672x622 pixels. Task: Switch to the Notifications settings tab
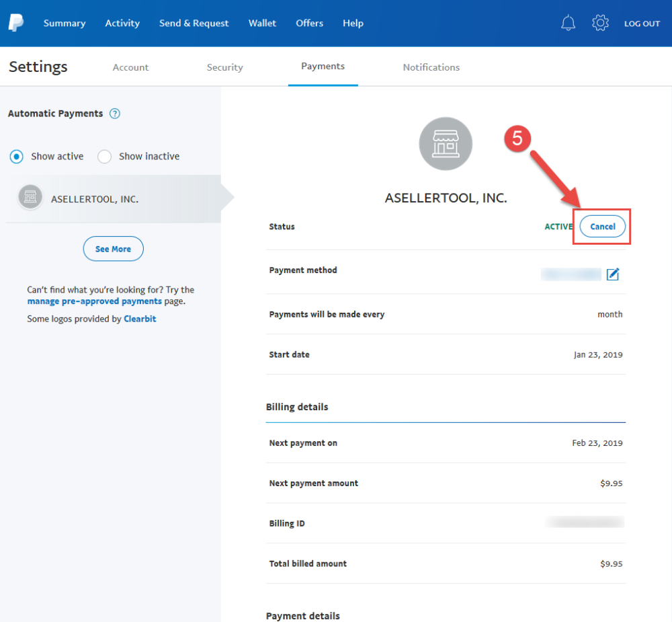[x=431, y=67]
